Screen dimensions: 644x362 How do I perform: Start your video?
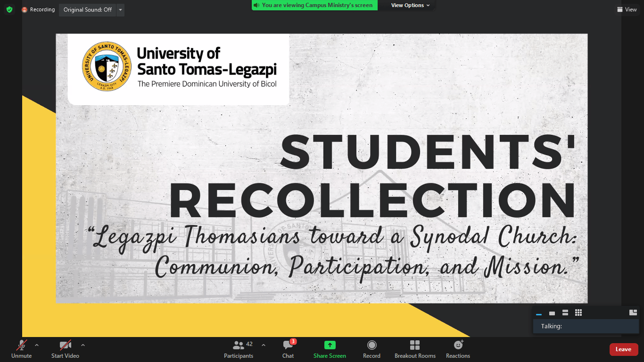[x=65, y=349]
